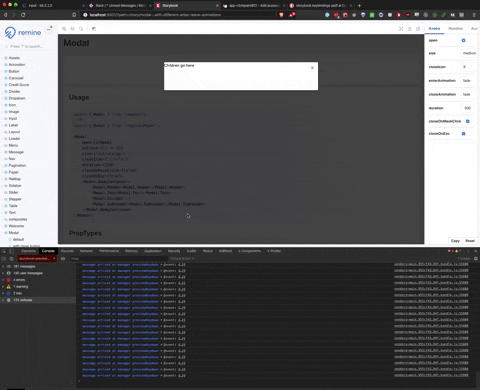Screen dimensions: 480x390
Task: Toggle the closeOnMaskClick checkbox
Action: [x=468, y=121]
